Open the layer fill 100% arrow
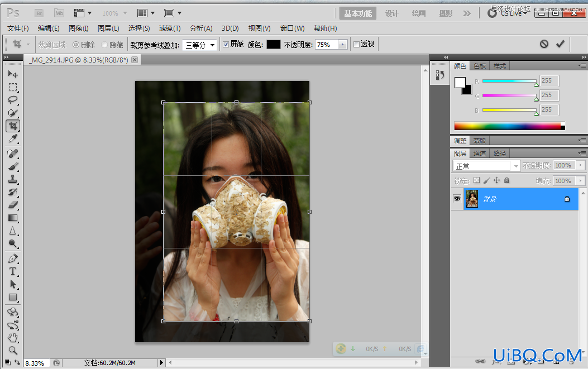The height and width of the screenshot is (369, 588). 581,181
